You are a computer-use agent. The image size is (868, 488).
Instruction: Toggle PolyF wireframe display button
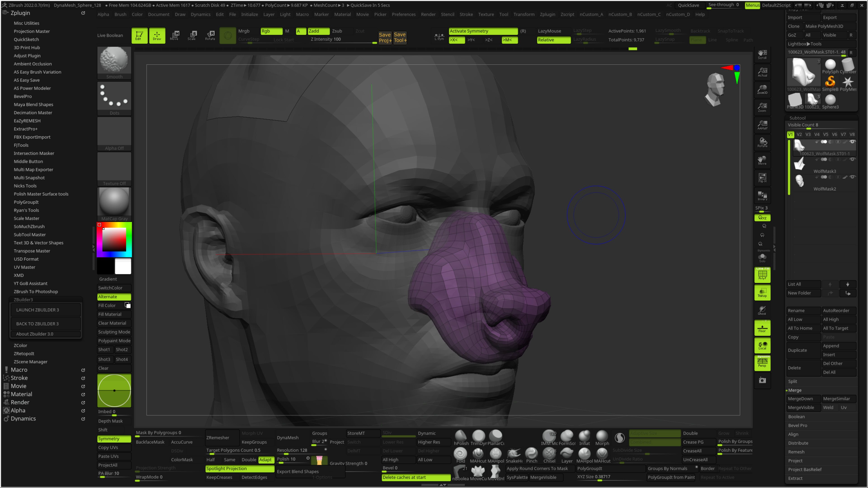click(762, 275)
